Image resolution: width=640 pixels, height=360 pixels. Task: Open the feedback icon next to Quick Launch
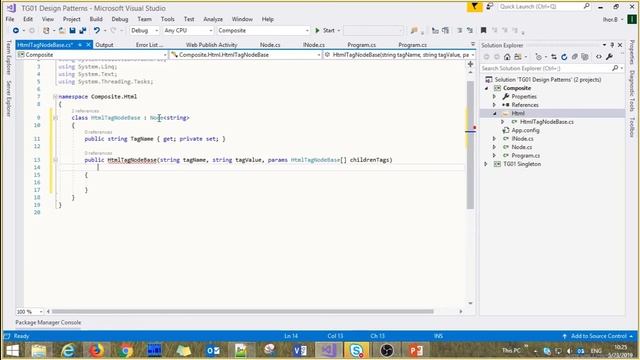click(489, 7)
